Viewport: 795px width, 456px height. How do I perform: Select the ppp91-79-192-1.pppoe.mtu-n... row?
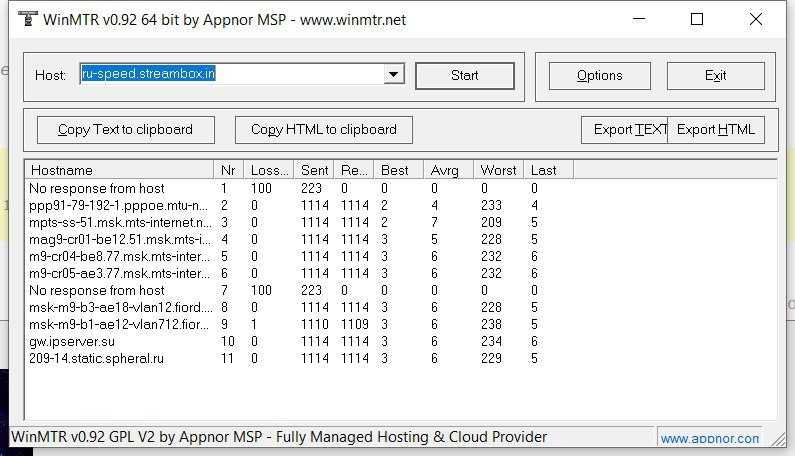299,205
